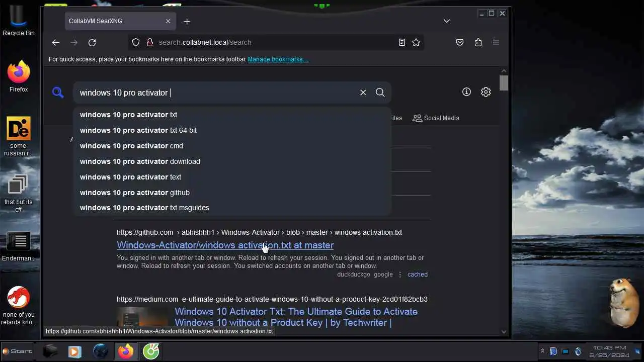Open the Pocket save icon
Screen dimensions: 644x362
point(460,43)
